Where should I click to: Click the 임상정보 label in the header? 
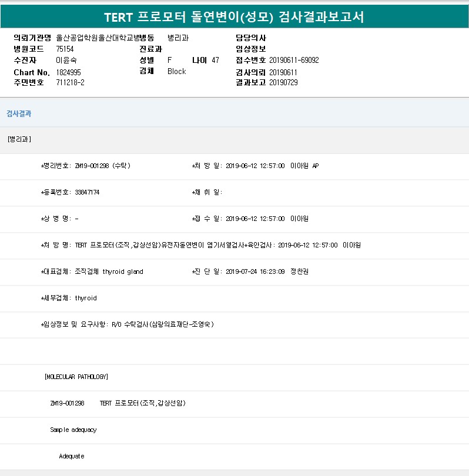pos(251,49)
